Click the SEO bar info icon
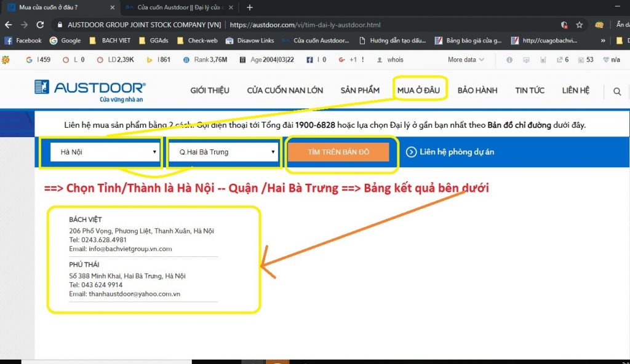This screenshot has height=364, width=630. 509,60
